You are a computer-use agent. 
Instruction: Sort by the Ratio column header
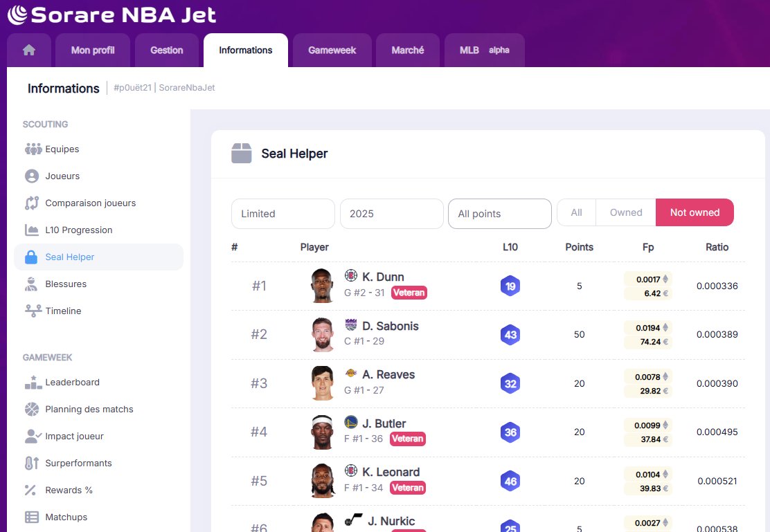click(717, 248)
